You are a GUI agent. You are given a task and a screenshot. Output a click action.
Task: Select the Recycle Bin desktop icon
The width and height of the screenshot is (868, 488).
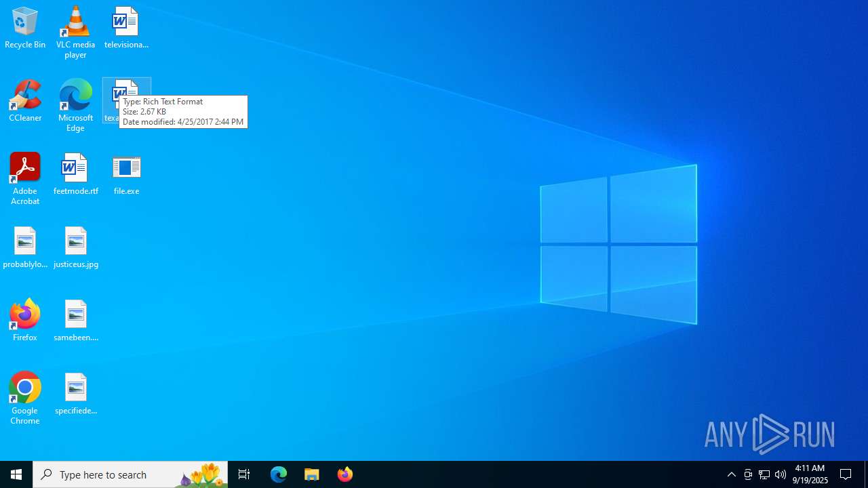click(25, 28)
